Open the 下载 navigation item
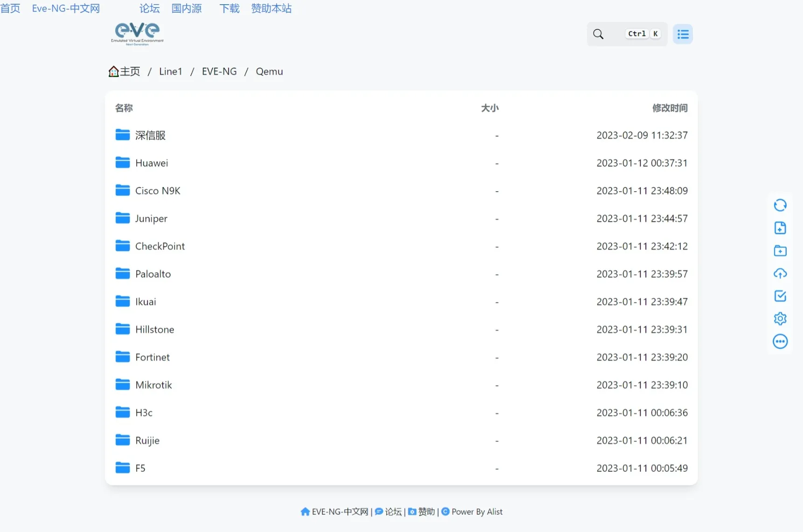The width and height of the screenshot is (803, 532). tap(229, 8)
